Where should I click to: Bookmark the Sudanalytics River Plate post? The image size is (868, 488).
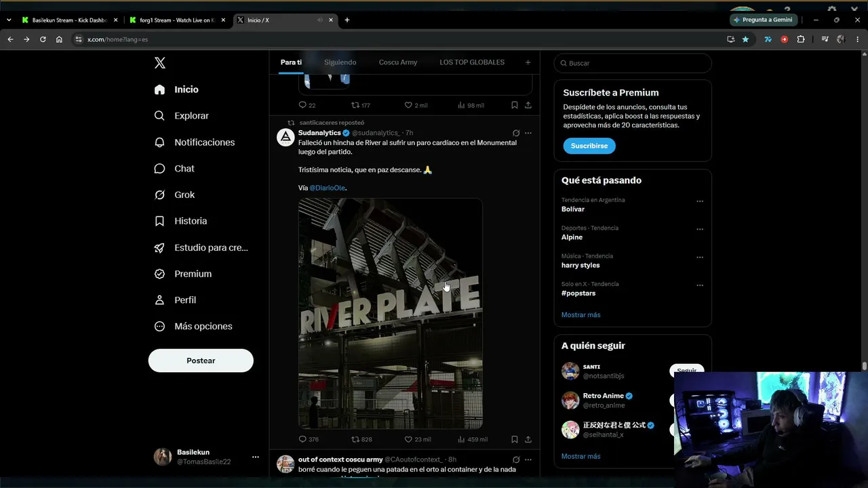[515, 439]
